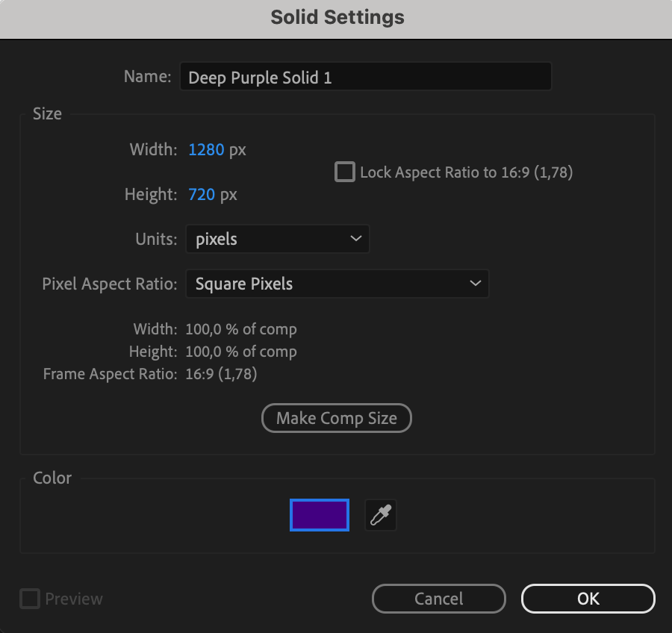Pick a color with the eyedropper tool

click(381, 515)
